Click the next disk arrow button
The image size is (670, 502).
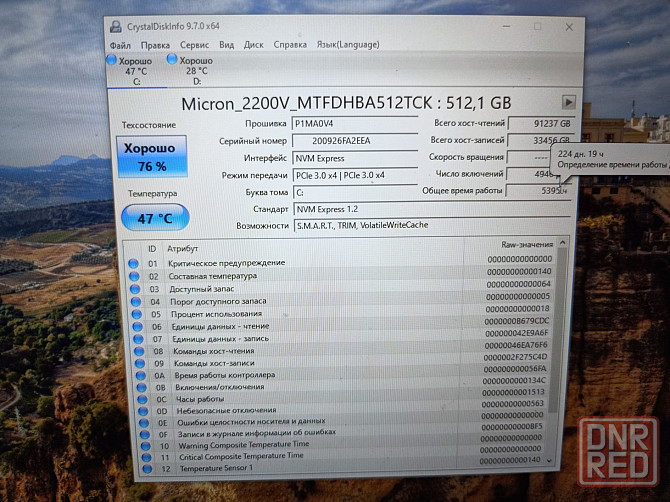pyautogui.click(x=568, y=102)
